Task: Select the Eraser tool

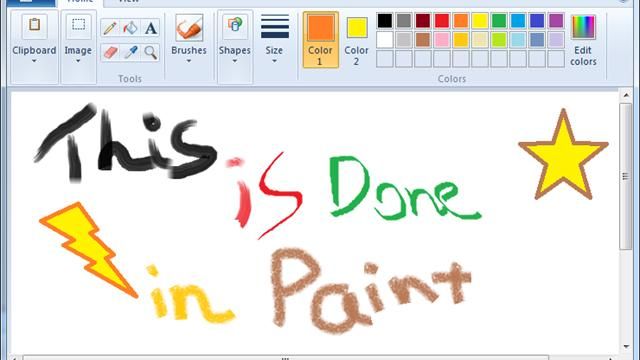Action: click(x=110, y=52)
